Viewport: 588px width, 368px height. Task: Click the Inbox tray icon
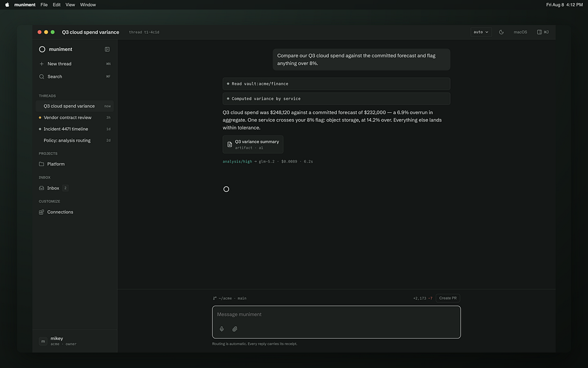(42, 188)
